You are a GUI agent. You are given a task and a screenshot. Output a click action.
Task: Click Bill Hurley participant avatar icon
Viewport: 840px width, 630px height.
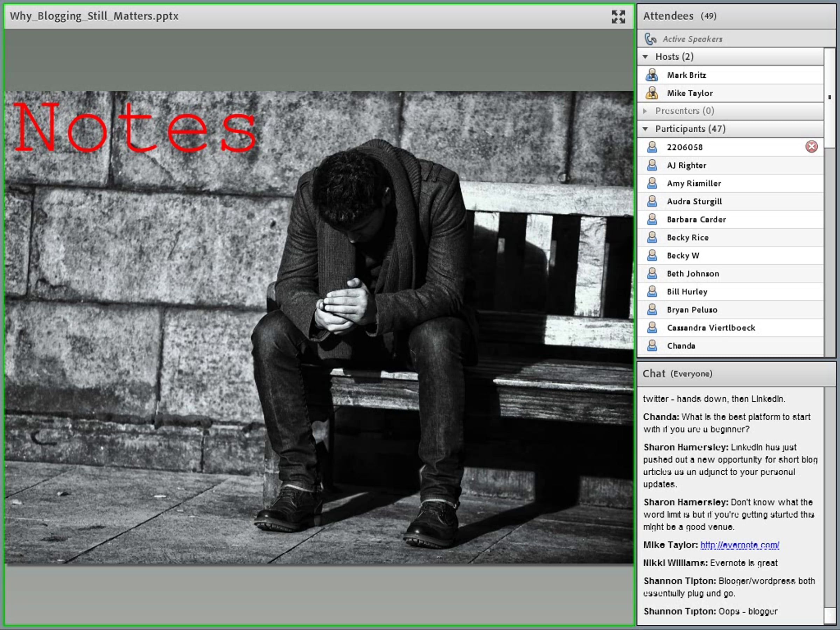652,292
